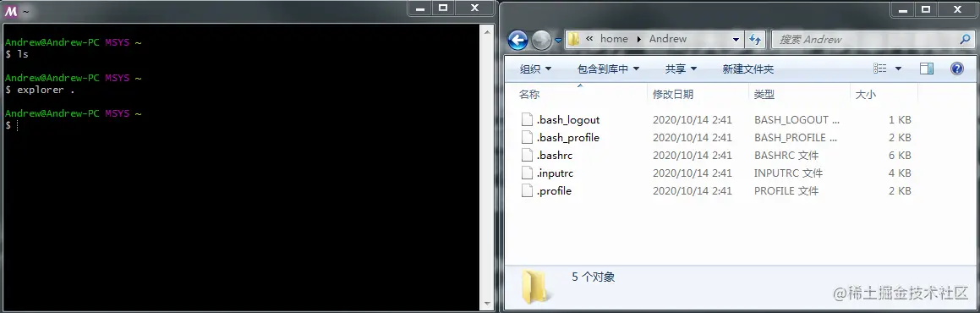The width and height of the screenshot is (980, 313).
Task: Open the 包含到库中 menu
Action: (608, 69)
